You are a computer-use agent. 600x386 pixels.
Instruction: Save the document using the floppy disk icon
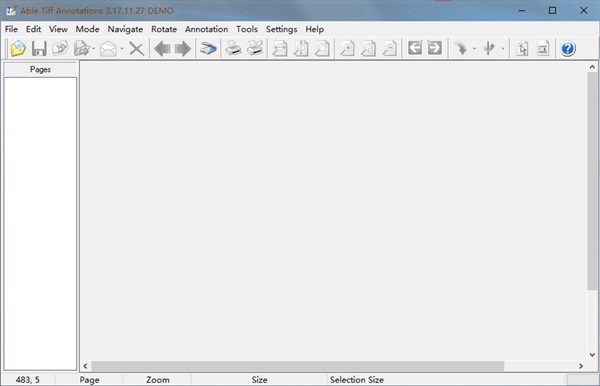click(39, 49)
